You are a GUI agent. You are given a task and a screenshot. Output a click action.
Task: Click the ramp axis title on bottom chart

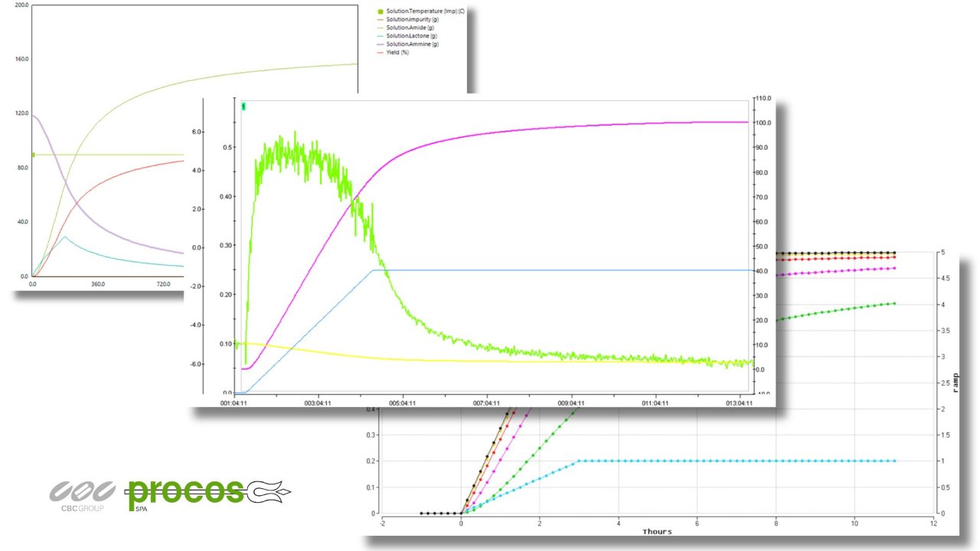click(956, 383)
